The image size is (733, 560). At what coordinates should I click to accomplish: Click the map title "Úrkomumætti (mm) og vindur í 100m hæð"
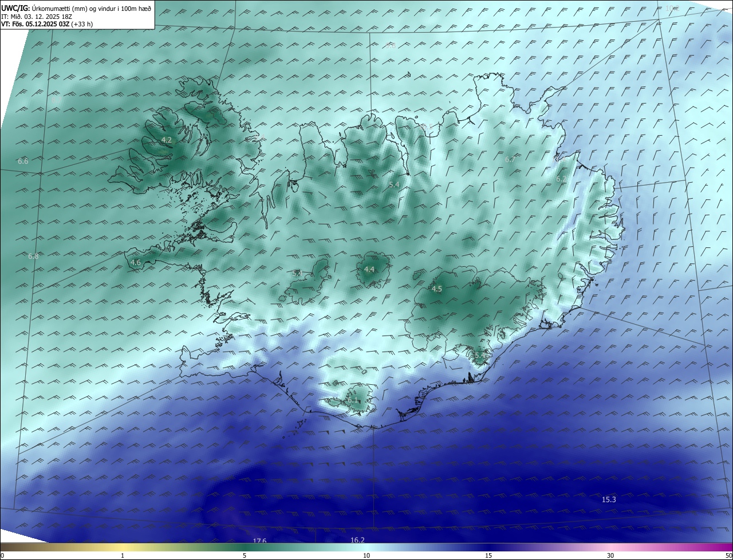[x=92, y=8]
